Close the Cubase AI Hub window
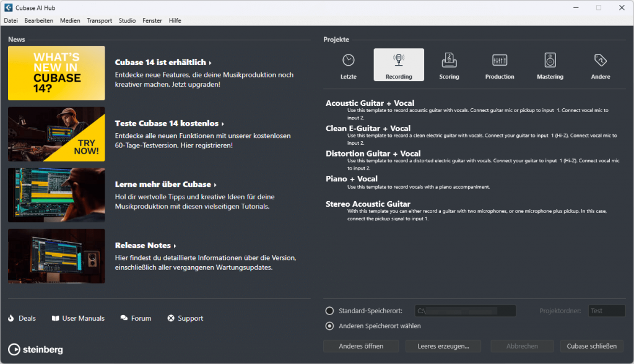This screenshot has width=634, height=364. click(x=622, y=7)
